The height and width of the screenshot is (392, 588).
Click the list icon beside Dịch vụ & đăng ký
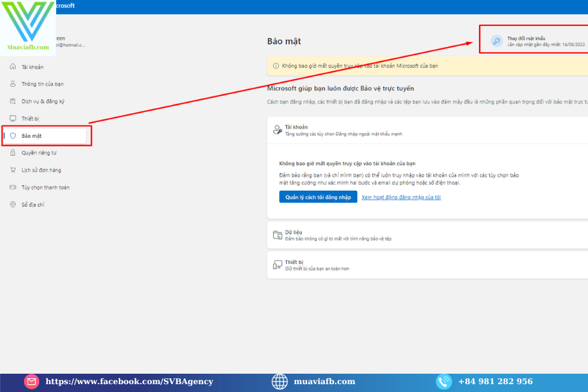pos(13,101)
